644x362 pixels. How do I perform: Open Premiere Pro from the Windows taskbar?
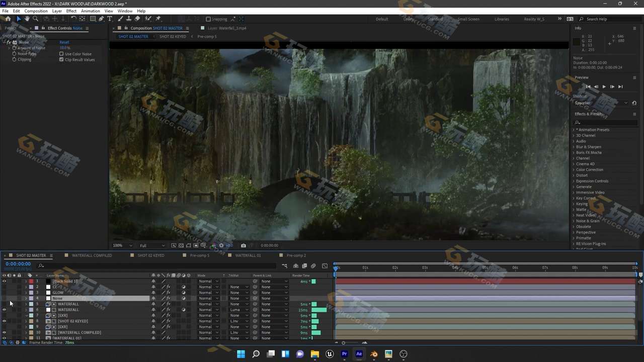click(344, 354)
